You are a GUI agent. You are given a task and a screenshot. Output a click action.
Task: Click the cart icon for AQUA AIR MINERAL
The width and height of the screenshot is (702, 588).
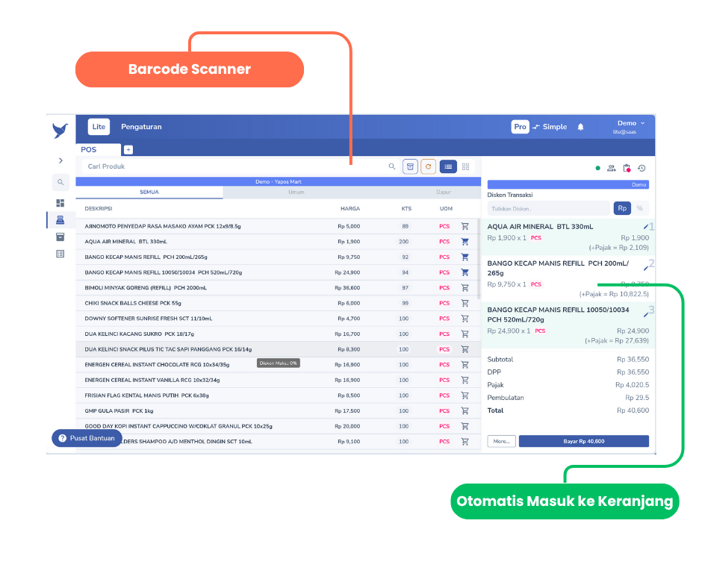465,242
